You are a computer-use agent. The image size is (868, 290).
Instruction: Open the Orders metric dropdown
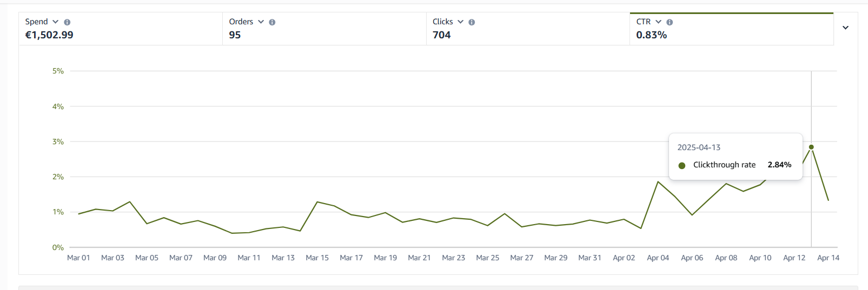(x=261, y=22)
